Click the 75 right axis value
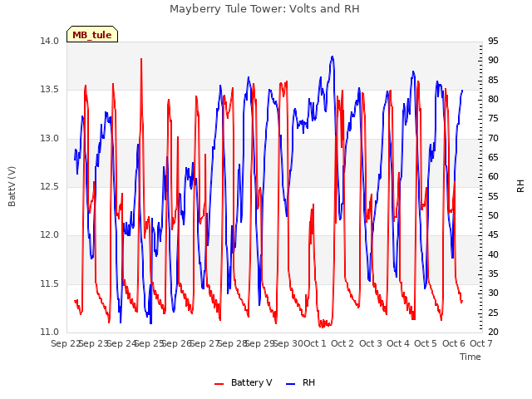 coord(493,119)
